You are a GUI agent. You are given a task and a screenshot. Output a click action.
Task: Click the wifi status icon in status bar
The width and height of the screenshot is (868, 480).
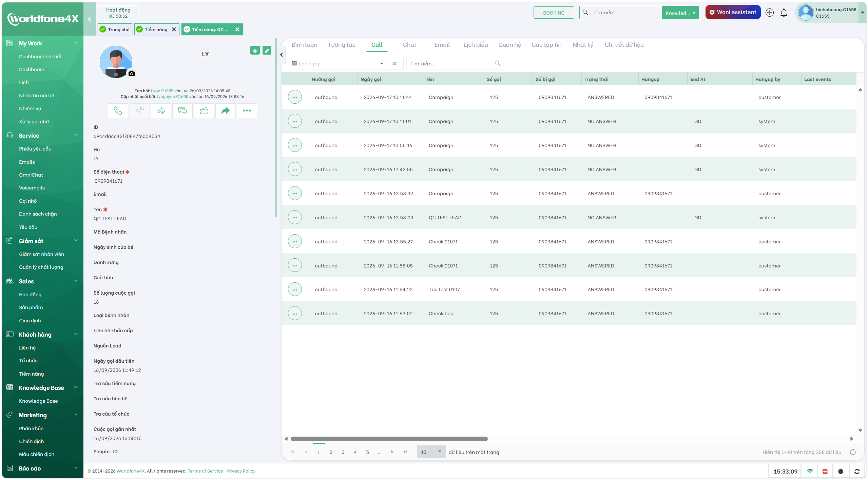pyautogui.click(x=810, y=471)
